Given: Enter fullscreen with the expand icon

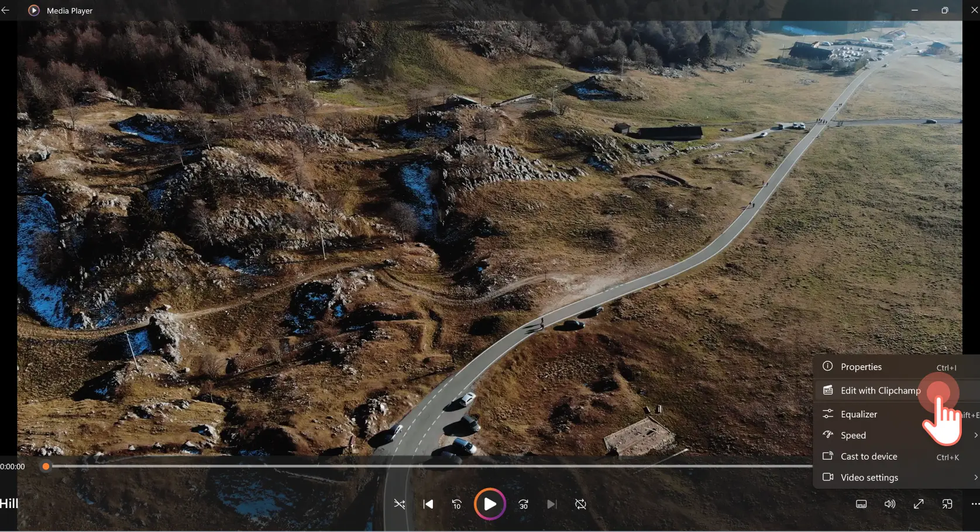Looking at the screenshot, I should click(919, 504).
